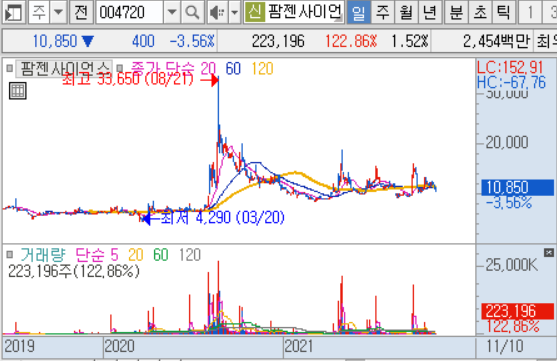
Task: Click the red 122.86% volume ratio
Action: [351, 42]
